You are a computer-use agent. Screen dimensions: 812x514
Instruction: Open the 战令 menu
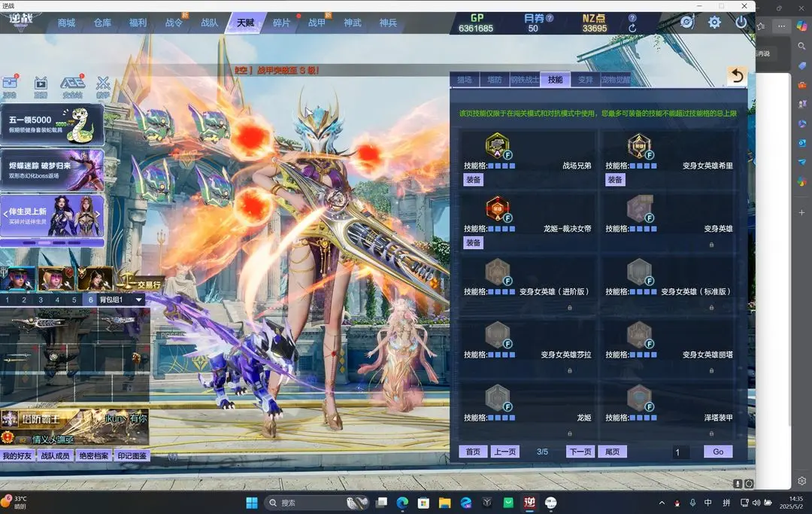tap(174, 23)
